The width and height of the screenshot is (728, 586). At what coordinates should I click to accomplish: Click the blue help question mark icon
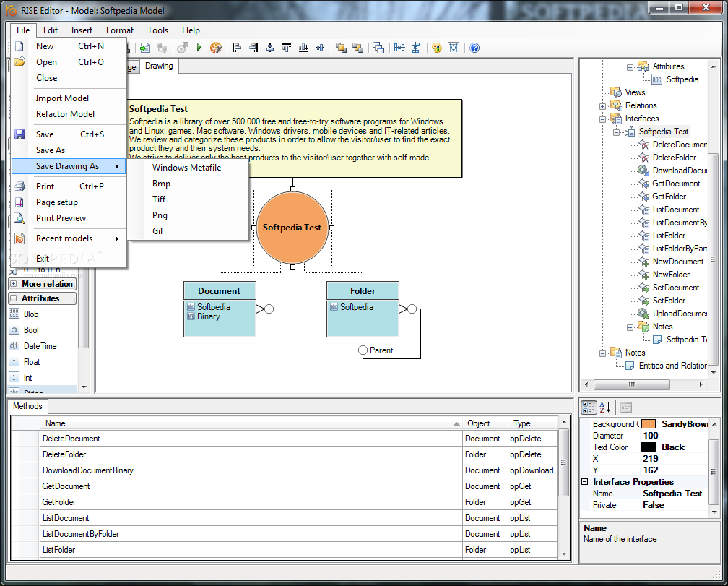[474, 48]
